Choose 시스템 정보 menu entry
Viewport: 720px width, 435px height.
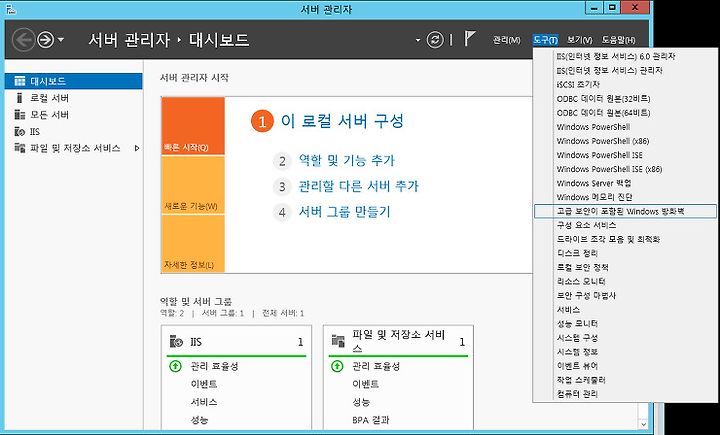click(x=625, y=352)
